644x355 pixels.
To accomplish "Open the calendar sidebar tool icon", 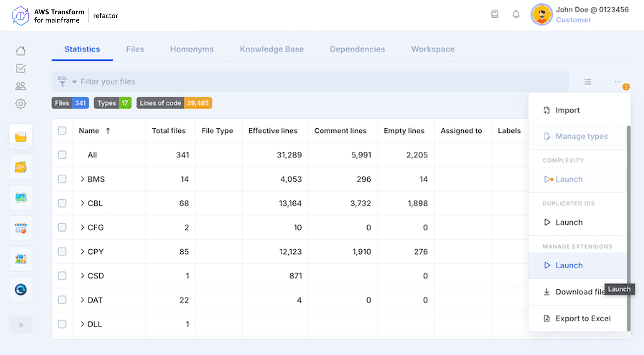I will coord(20,228).
